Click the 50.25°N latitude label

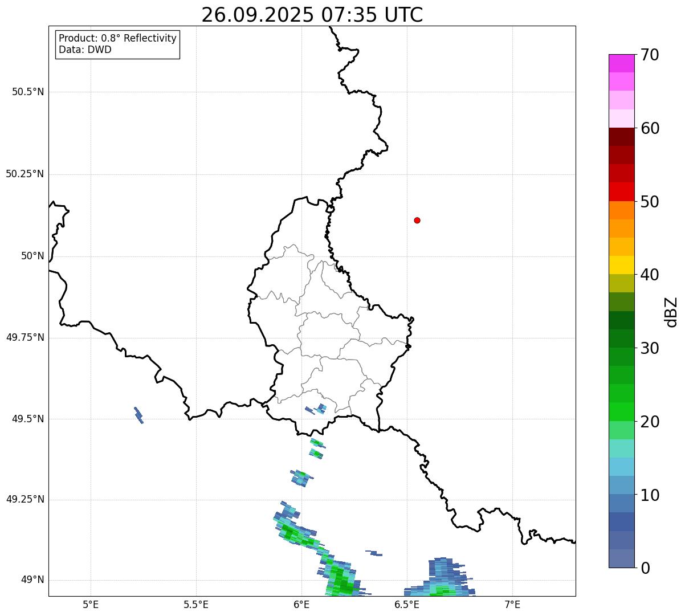[x=25, y=174]
